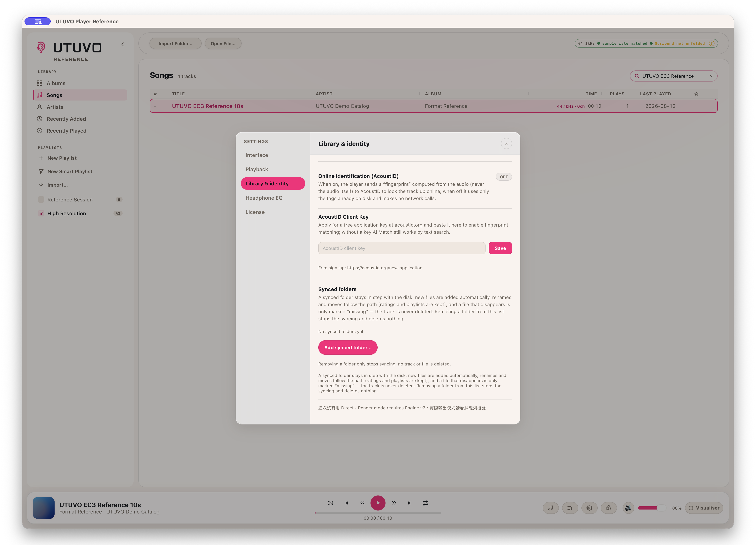Click the UTUVO ear logo
Image resolution: width=756 pixels, height=558 pixels.
[41, 47]
